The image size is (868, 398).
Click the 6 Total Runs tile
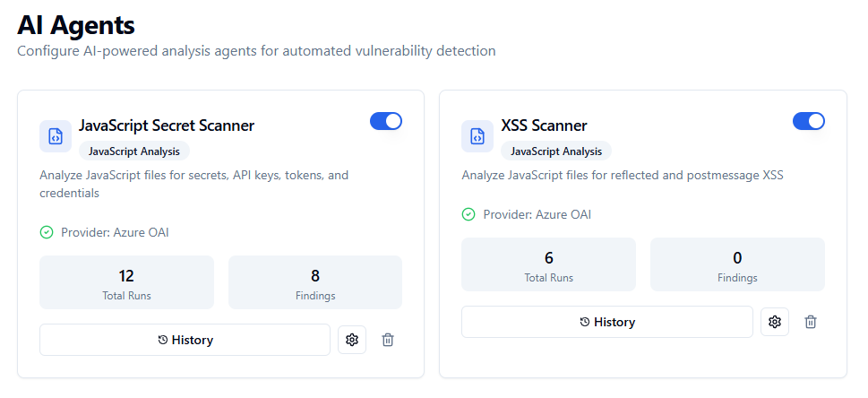(548, 264)
